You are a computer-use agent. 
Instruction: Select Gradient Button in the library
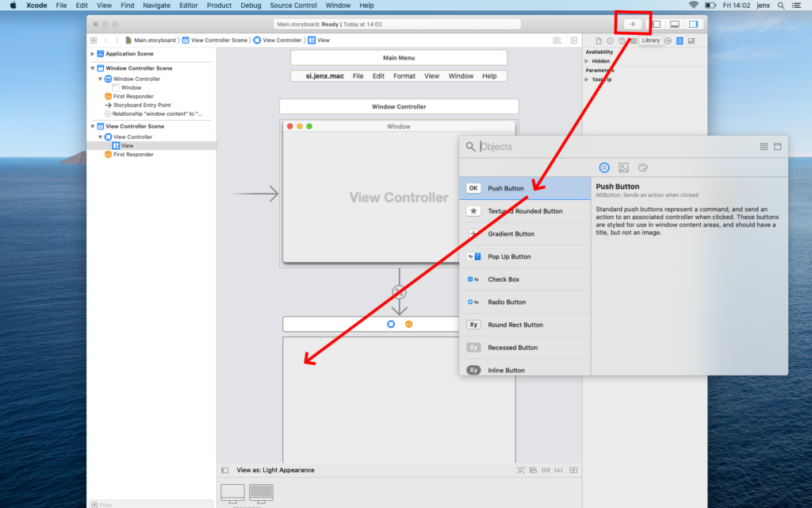[x=525, y=234]
